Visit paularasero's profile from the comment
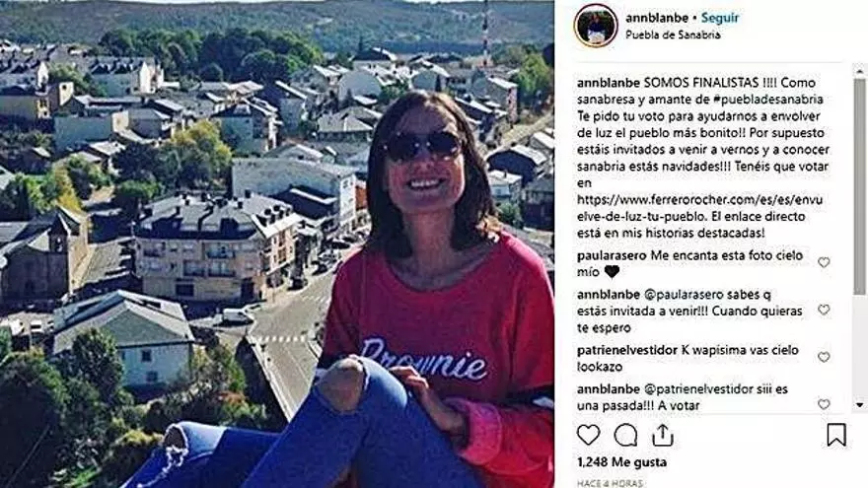 (612, 255)
